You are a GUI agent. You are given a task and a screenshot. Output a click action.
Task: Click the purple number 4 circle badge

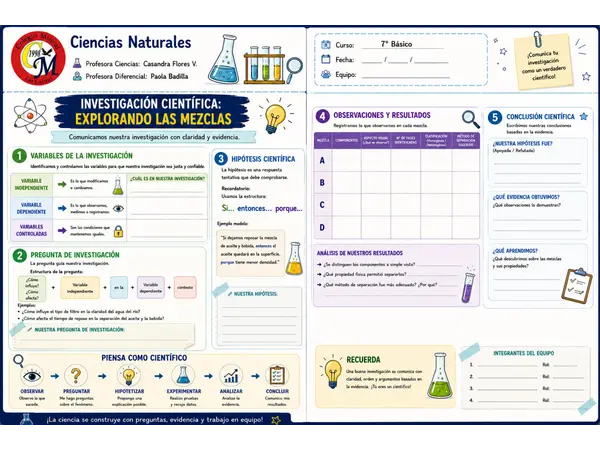[323, 116]
